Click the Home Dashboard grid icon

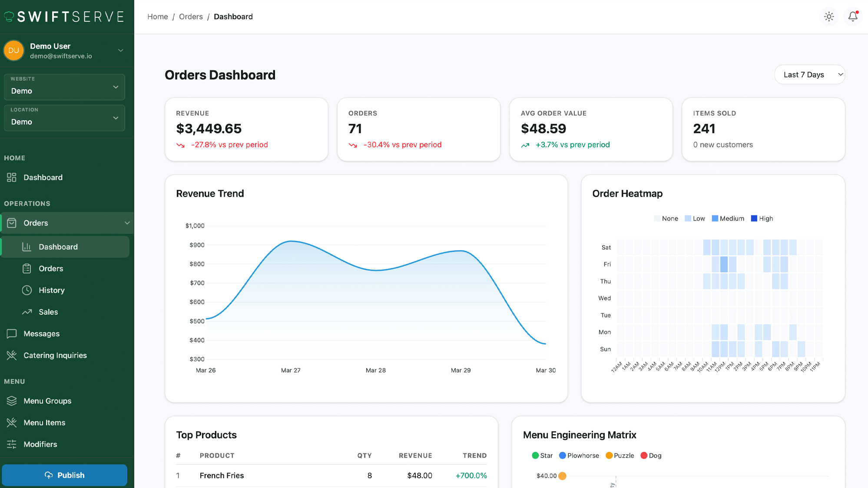[12, 177]
